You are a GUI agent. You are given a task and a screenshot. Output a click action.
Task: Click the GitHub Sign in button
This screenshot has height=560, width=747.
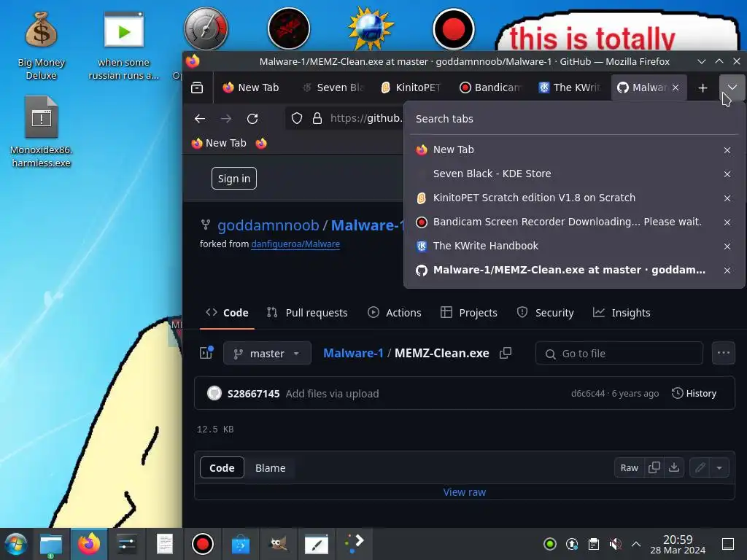(234, 179)
